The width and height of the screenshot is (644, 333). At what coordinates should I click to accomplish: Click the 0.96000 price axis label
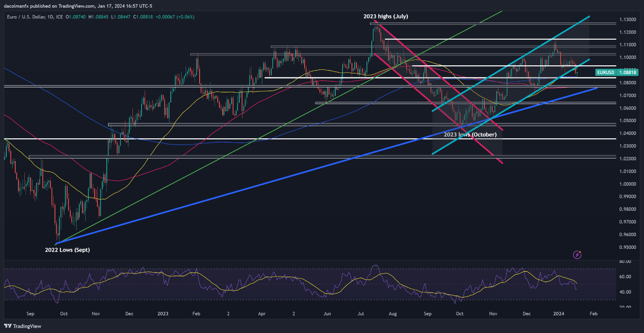tap(627, 235)
